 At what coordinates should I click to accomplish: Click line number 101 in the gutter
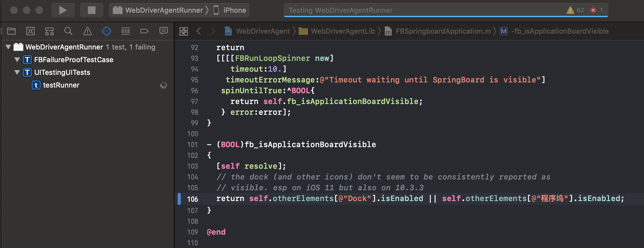tap(193, 145)
